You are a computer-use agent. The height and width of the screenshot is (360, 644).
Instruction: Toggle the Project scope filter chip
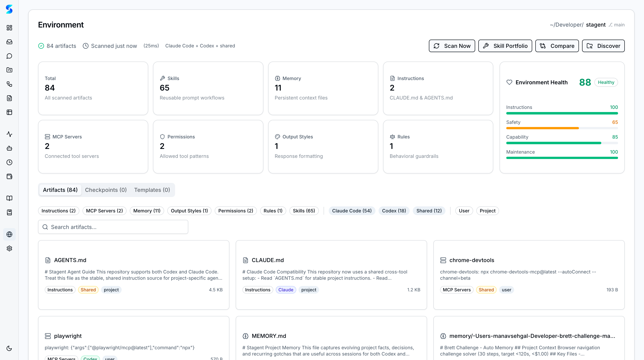point(487,211)
